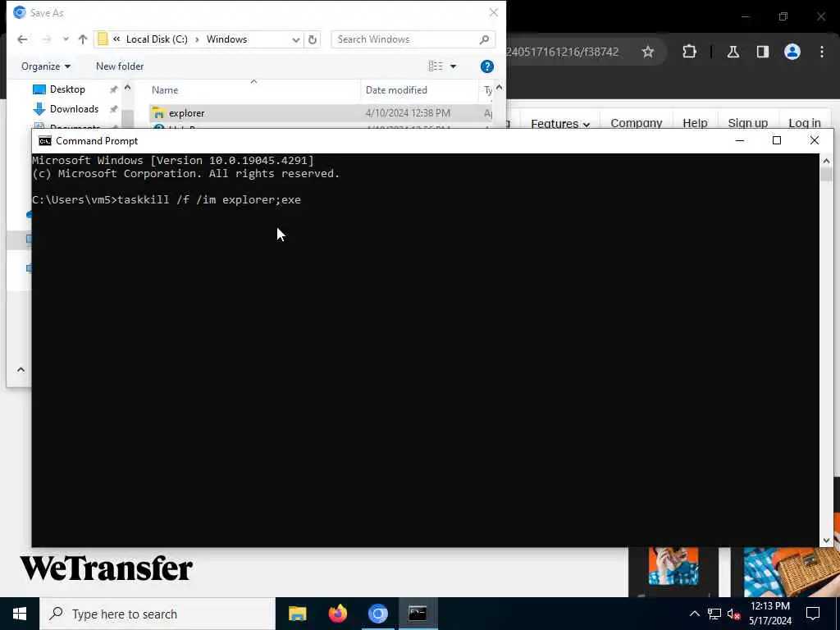The image size is (840, 630).
Task: Open the view options dropdown arrow
Action: (x=453, y=66)
